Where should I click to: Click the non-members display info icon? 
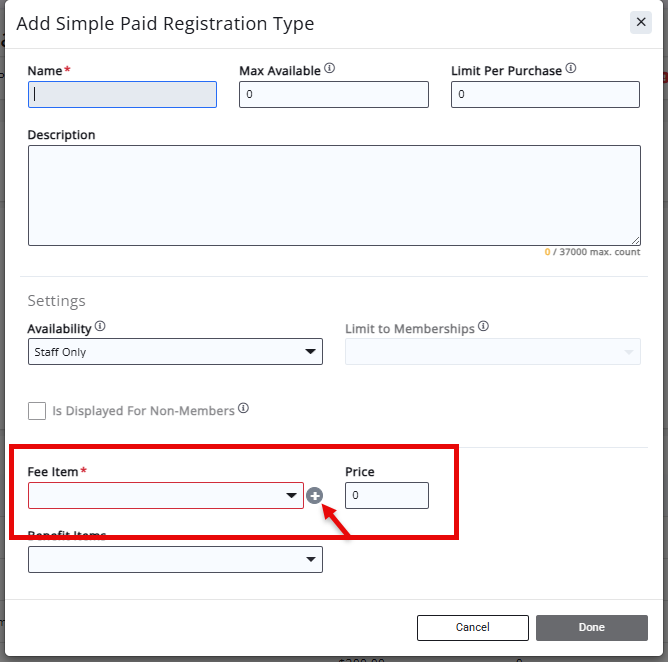tap(243, 408)
